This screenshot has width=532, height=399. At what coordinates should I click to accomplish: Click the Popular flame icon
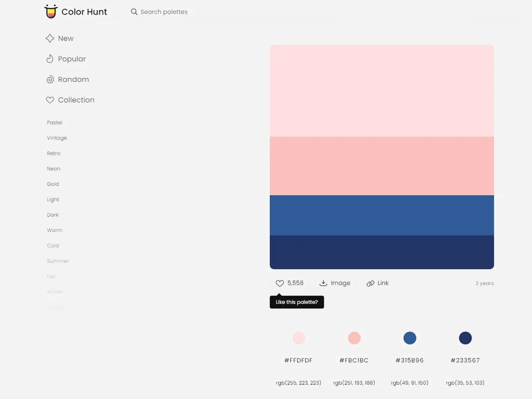(x=50, y=59)
